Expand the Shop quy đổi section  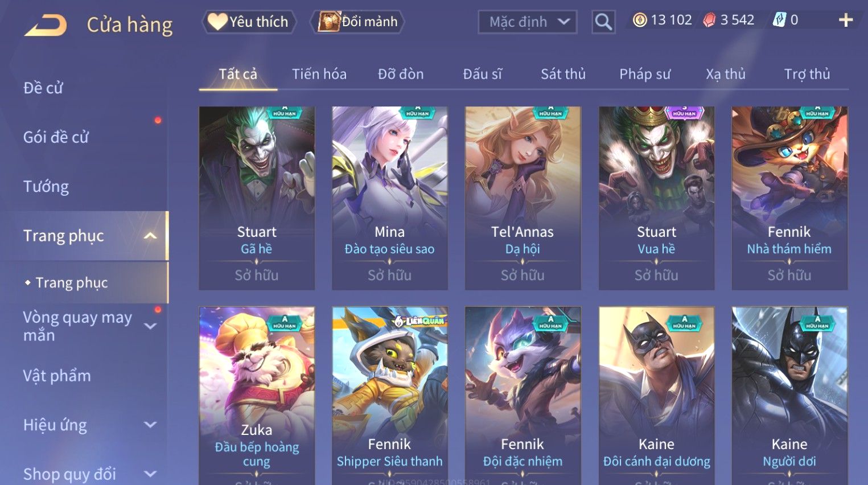(150, 474)
